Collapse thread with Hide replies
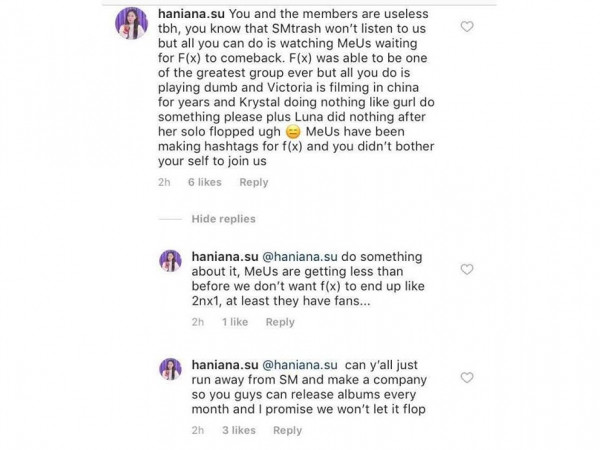600x450 pixels. tap(223, 219)
